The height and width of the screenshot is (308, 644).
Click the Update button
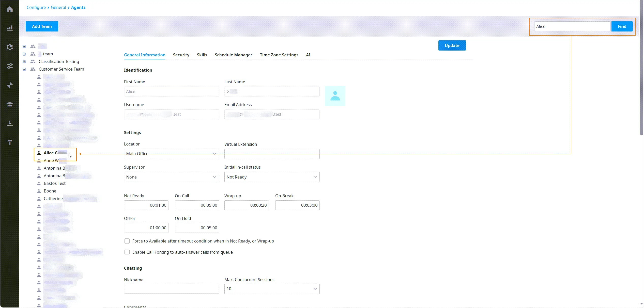click(452, 45)
